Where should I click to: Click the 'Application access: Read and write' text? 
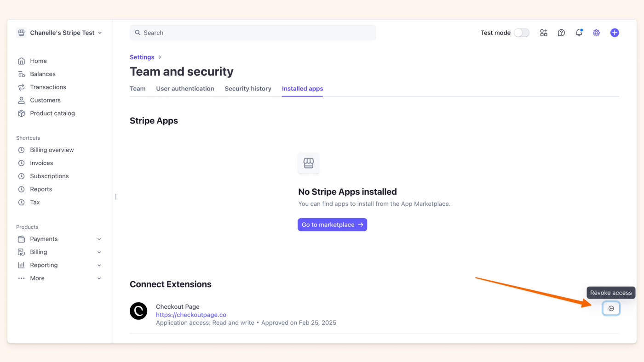[x=205, y=323]
